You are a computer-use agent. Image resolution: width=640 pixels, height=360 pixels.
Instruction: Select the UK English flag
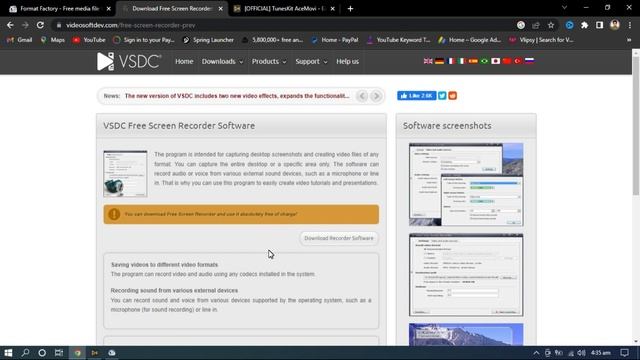tap(428, 61)
